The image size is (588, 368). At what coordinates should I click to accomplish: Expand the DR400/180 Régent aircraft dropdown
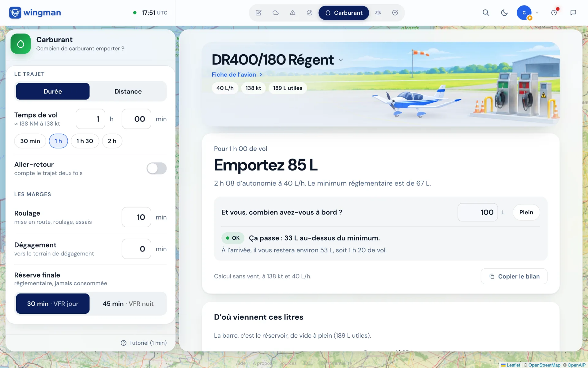coord(341,60)
